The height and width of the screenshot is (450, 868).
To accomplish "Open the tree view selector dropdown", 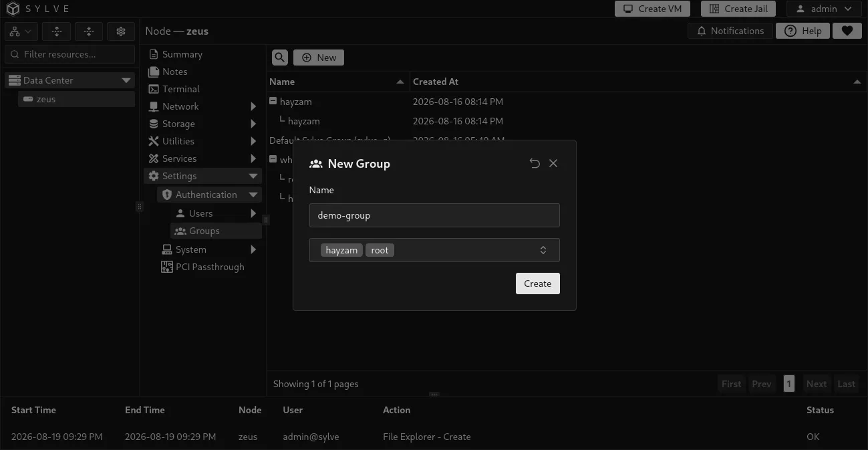I will tap(21, 31).
